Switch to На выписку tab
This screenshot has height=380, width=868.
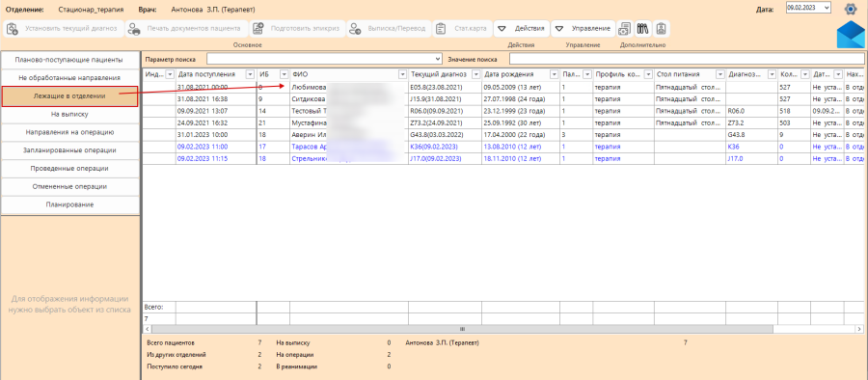coord(69,114)
